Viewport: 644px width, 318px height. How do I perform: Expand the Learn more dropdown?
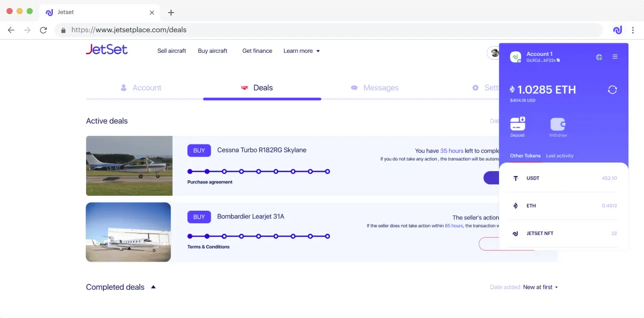tap(301, 51)
